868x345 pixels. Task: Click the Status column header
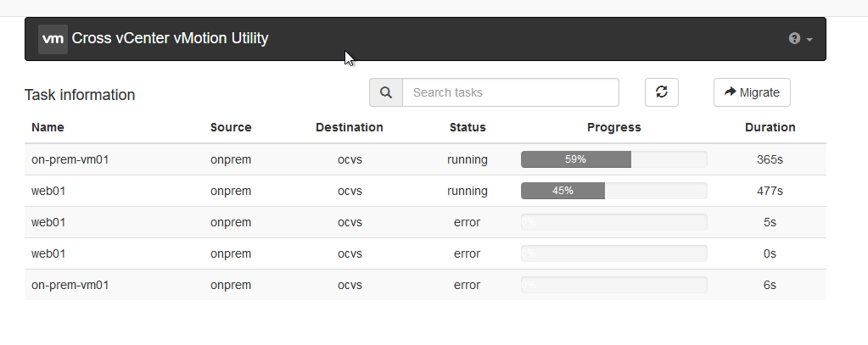pyautogui.click(x=468, y=127)
